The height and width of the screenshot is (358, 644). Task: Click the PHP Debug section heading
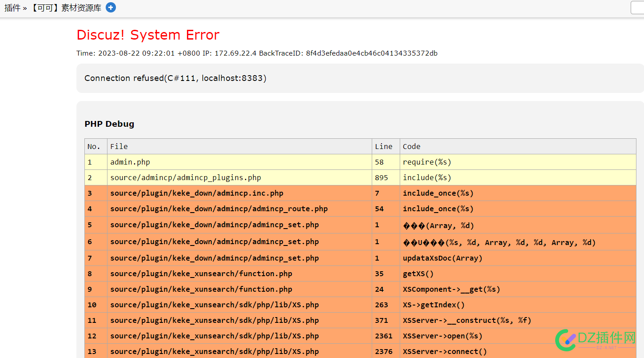click(x=109, y=124)
